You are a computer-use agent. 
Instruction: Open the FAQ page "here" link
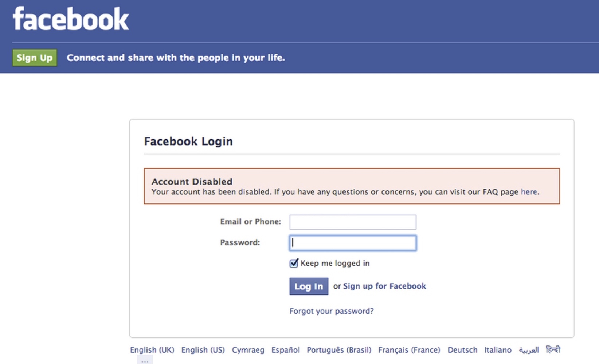[x=529, y=192]
